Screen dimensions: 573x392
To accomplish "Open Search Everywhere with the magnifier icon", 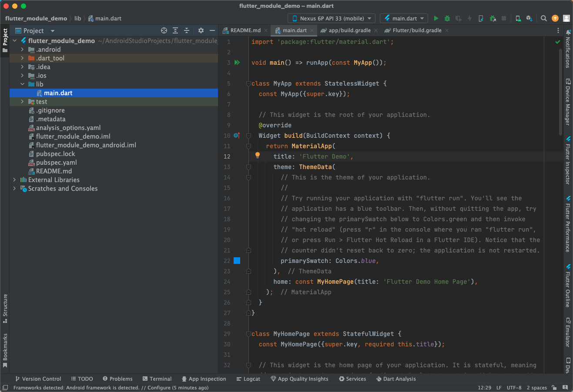I will click(x=544, y=18).
